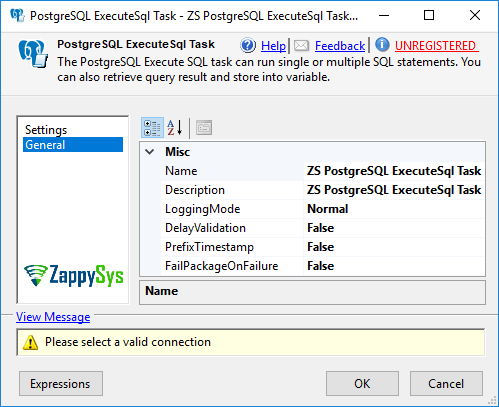Click the Misc category header text
This screenshot has height=407, width=499.
click(x=178, y=152)
